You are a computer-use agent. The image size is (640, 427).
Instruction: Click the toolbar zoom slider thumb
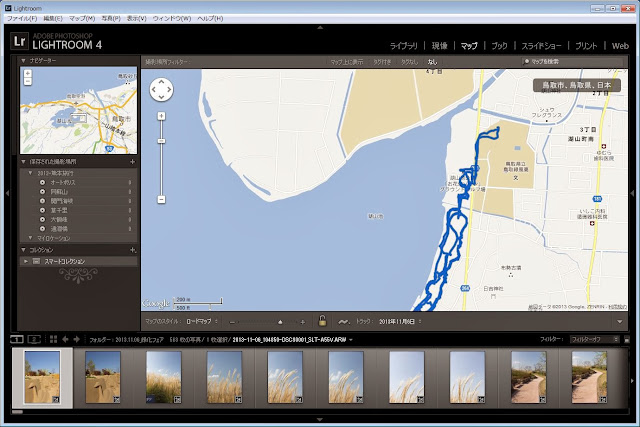click(280, 322)
